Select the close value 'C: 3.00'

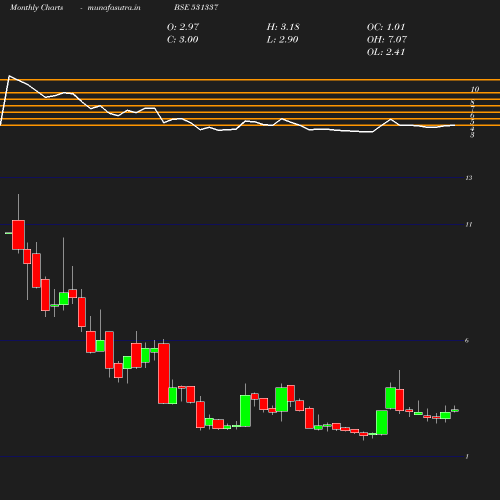click(x=183, y=40)
